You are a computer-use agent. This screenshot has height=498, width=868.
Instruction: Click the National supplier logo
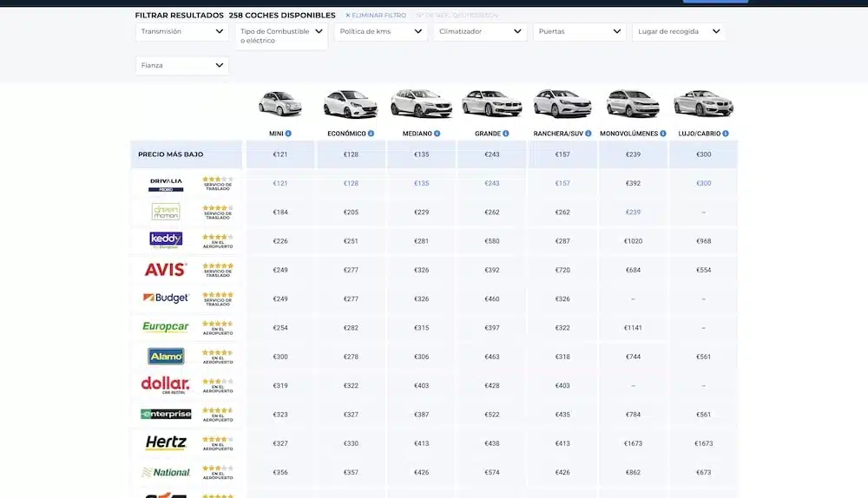pos(166,472)
